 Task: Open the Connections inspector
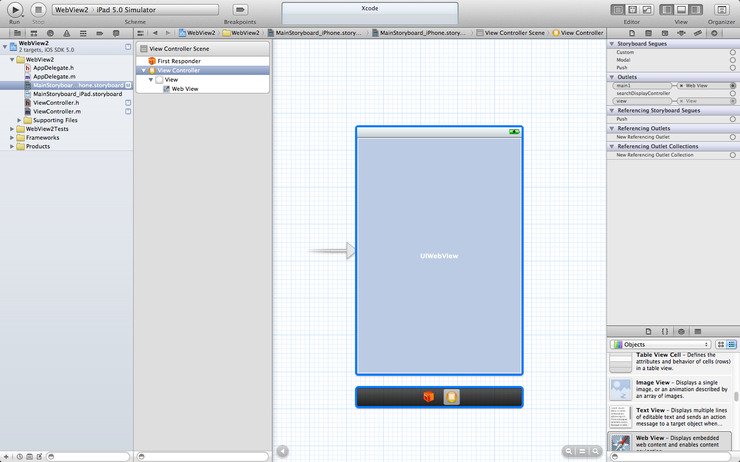click(714, 33)
